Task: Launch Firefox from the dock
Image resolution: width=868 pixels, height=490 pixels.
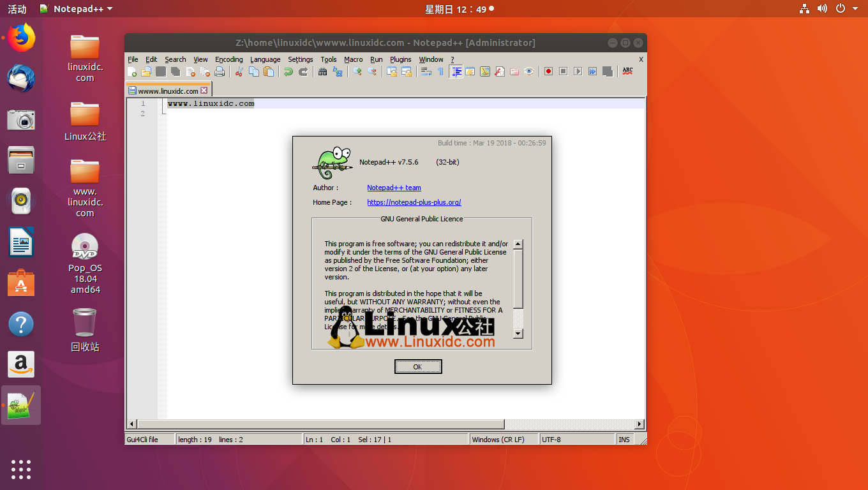Action: (21, 38)
